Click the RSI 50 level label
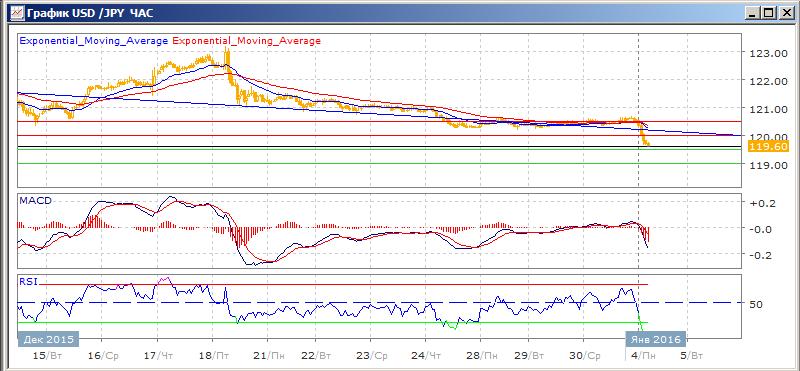 [757, 304]
